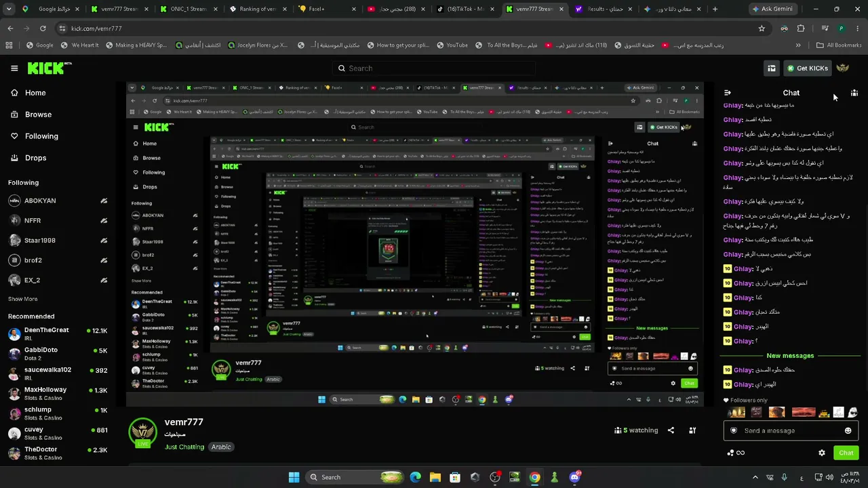Open the moderator tools icon beside share

[x=692, y=430]
